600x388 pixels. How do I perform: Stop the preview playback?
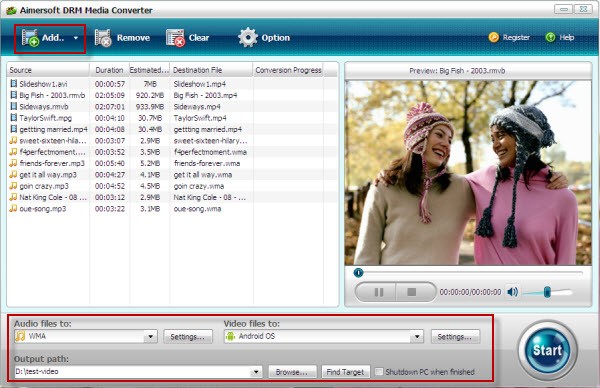click(x=412, y=292)
